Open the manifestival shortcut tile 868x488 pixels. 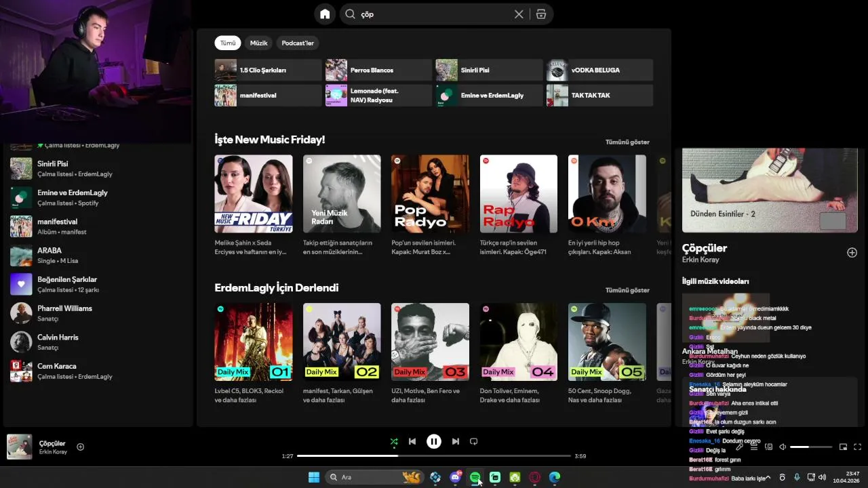(268, 96)
